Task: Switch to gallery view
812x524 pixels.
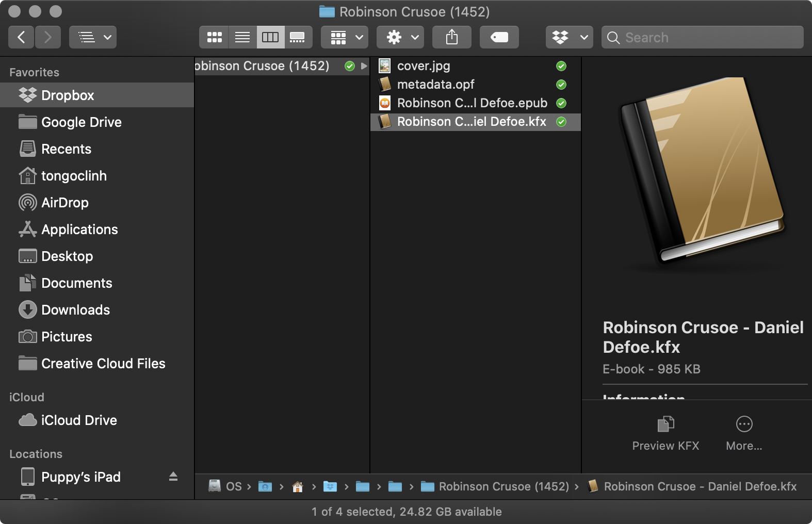Action: (x=298, y=37)
